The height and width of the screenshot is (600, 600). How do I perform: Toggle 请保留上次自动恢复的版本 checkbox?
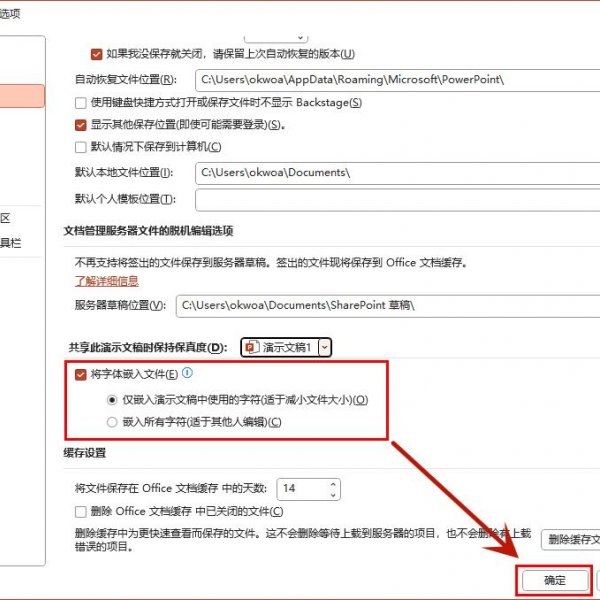(96, 53)
